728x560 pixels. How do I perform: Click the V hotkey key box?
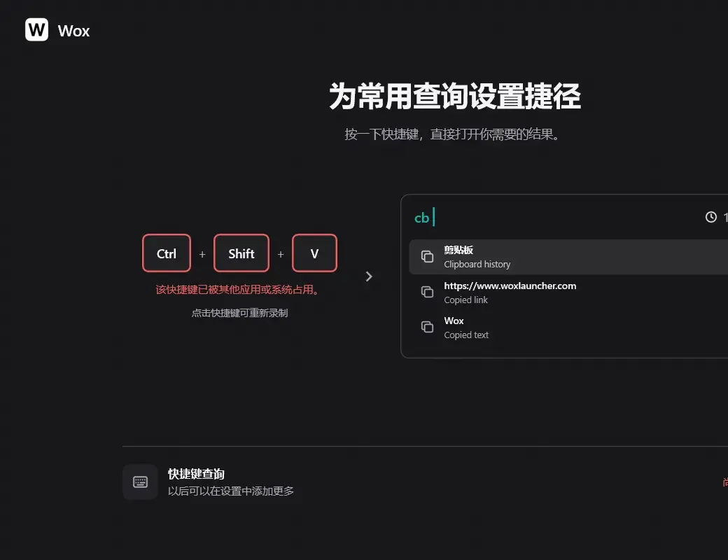tap(314, 253)
